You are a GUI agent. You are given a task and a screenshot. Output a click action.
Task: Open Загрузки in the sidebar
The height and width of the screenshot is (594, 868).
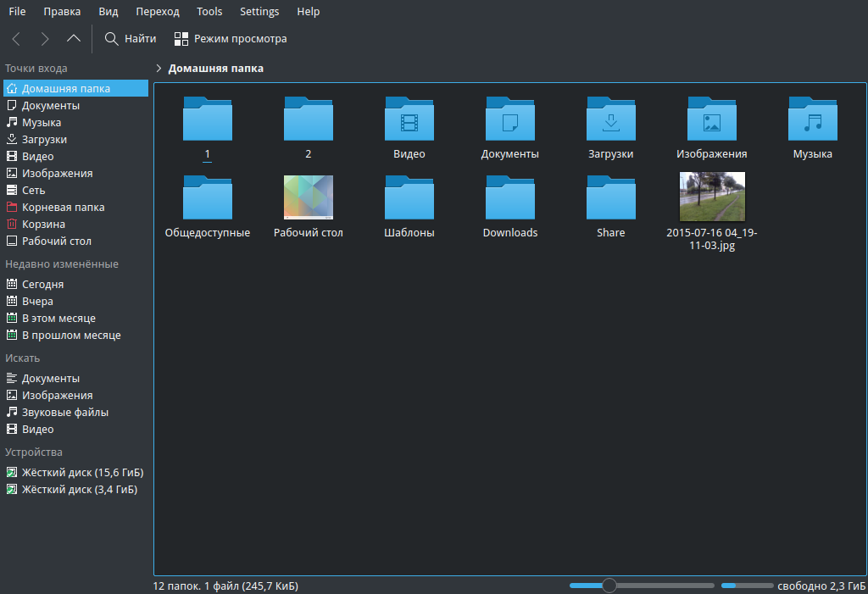[x=75, y=140]
